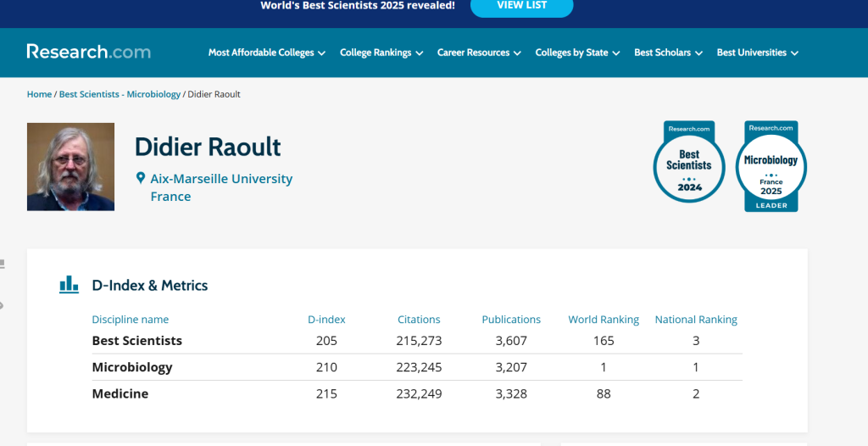Click the Microbiology France 2025 Leader badge
This screenshot has height=446, width=868.
pos(771,166)
